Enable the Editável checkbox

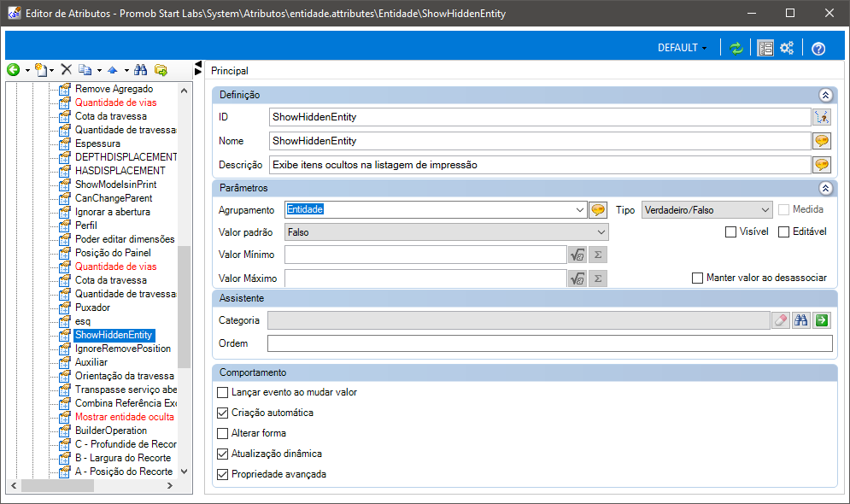[784, 232]
